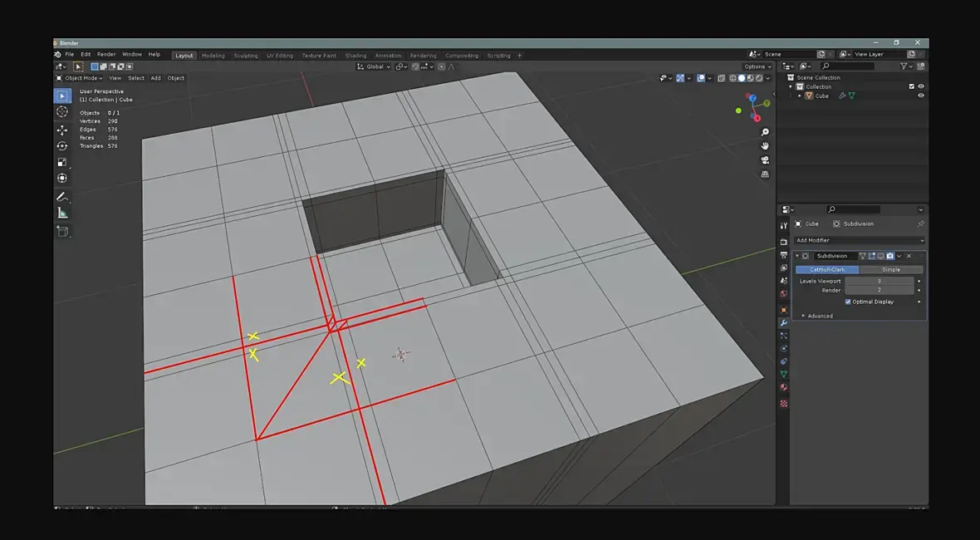This screenshot has width=980, height=540.
Task: Hide the Cube with its eye icon
Action: (921, 96)
